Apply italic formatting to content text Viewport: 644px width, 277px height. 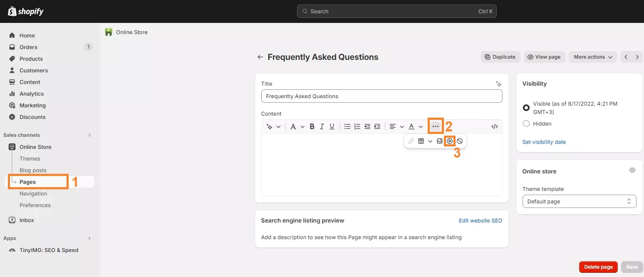click(322, 126)
